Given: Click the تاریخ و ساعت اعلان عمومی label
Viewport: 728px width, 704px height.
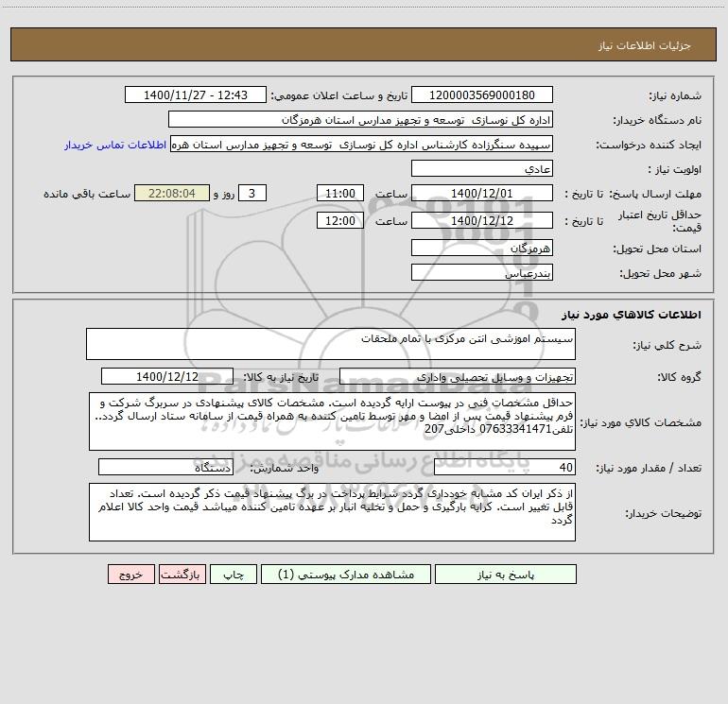Looking at the screenshot, I should pos(339,96).
